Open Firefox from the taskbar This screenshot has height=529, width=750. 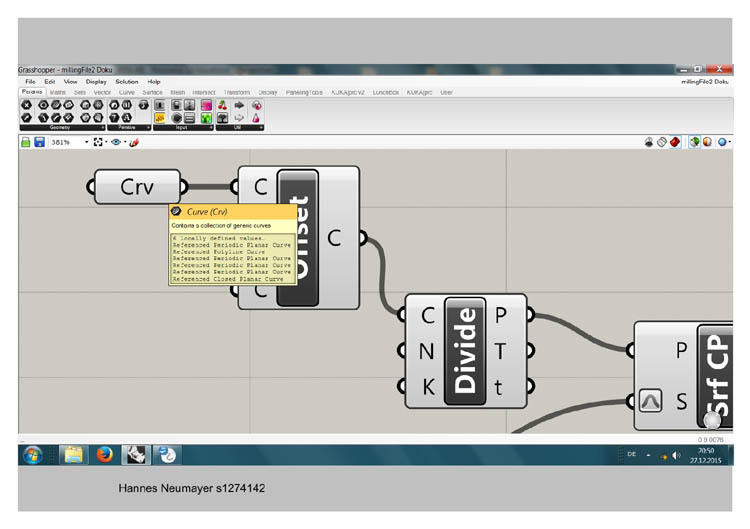(104, 455)
